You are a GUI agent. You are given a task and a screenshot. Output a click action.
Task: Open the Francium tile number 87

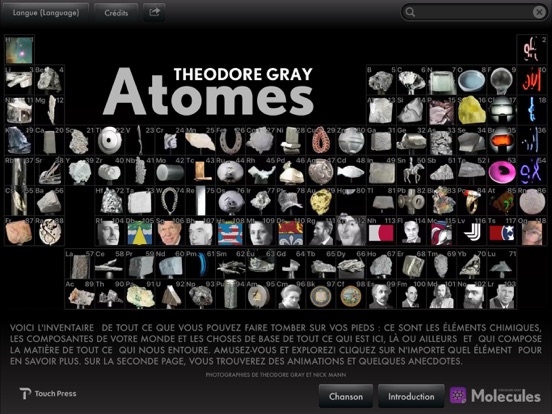point(19,231)
